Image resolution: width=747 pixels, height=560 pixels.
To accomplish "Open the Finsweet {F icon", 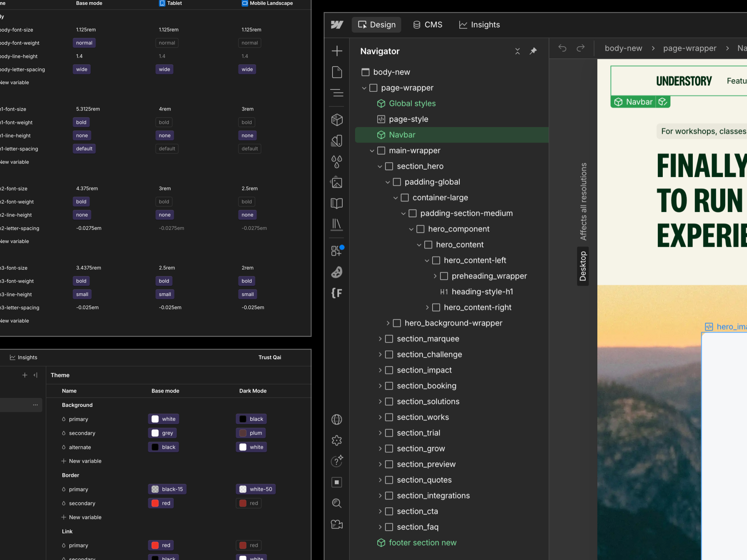I will (337, 293).
